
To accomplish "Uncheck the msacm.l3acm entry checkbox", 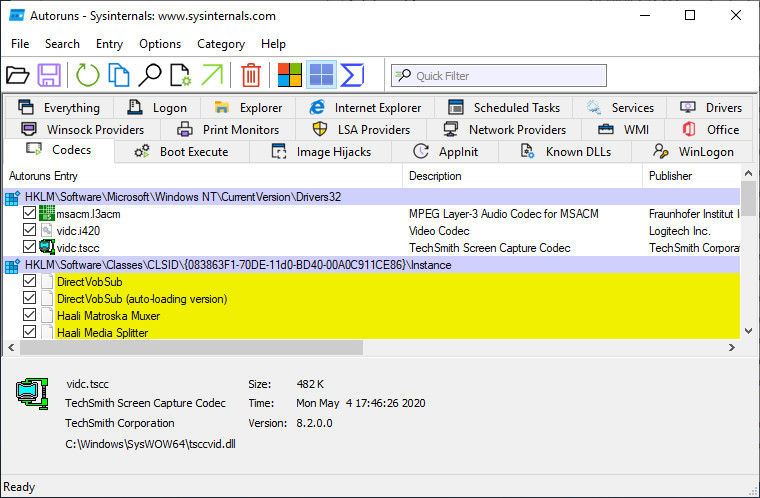I will coord(29,214).
